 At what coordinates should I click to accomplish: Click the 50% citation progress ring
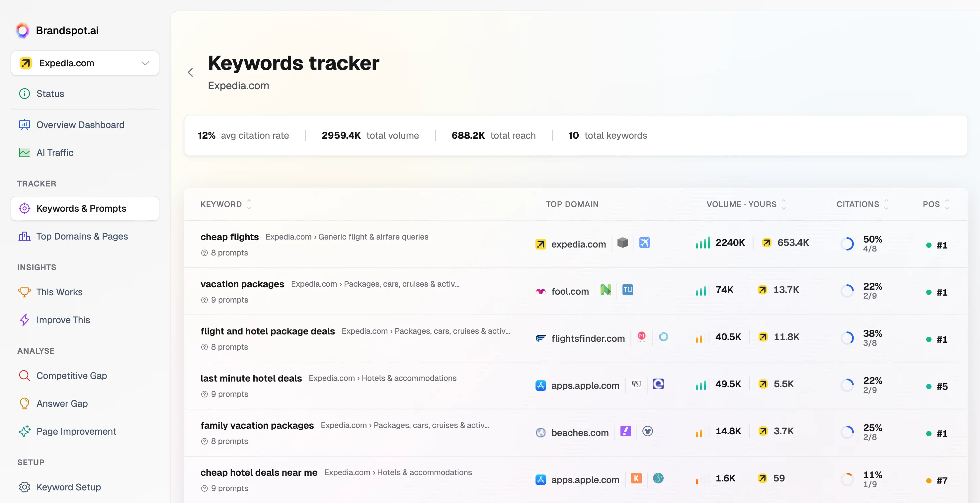click(x=848, y=243)
